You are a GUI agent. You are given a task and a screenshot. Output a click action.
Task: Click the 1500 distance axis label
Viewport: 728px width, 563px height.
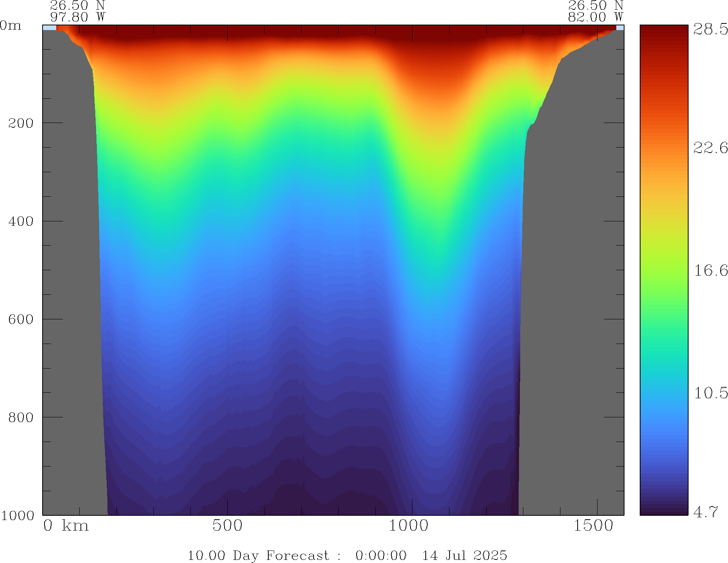(x=593, y=526)
